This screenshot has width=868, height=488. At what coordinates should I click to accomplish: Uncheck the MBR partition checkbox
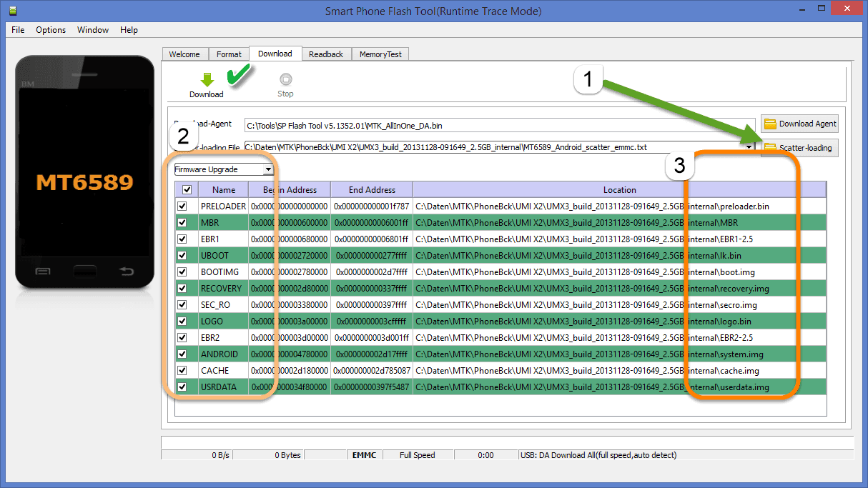182,222
